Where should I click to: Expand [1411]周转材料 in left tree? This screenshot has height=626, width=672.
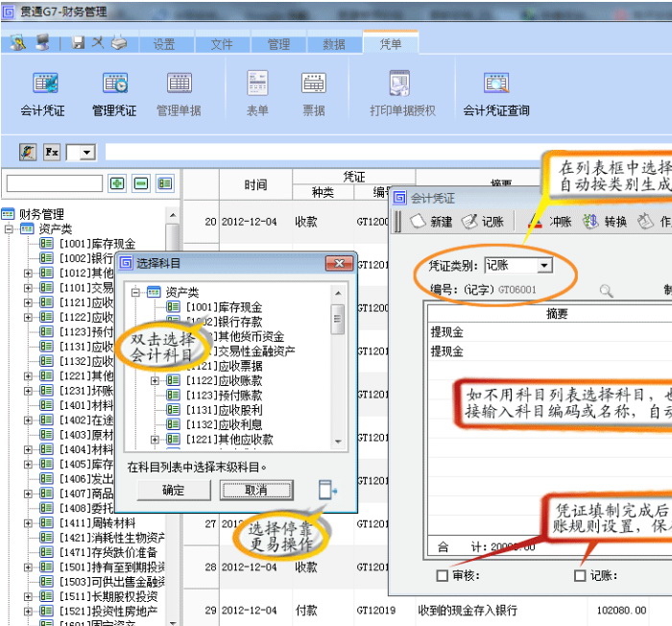coord(28,523)
